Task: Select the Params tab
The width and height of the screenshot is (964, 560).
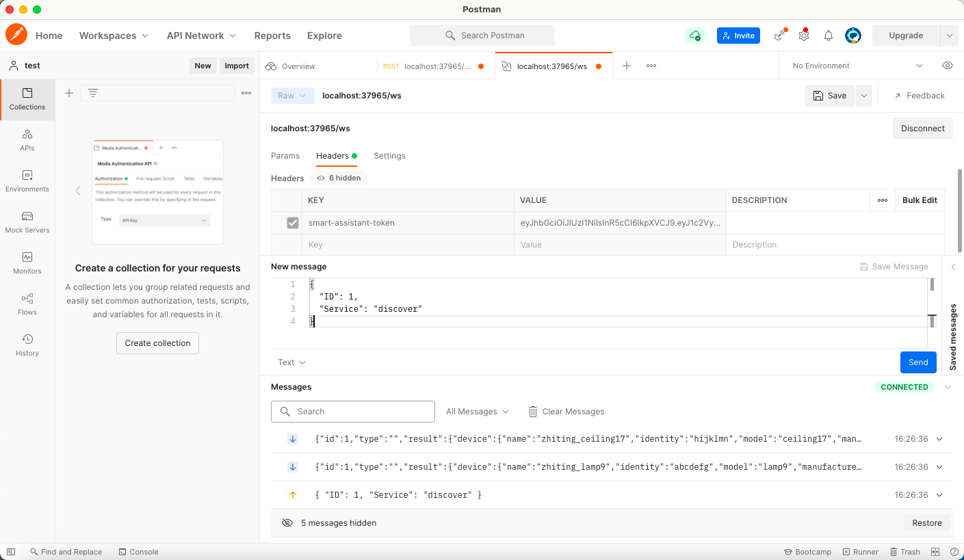Action: pos(285,156)
